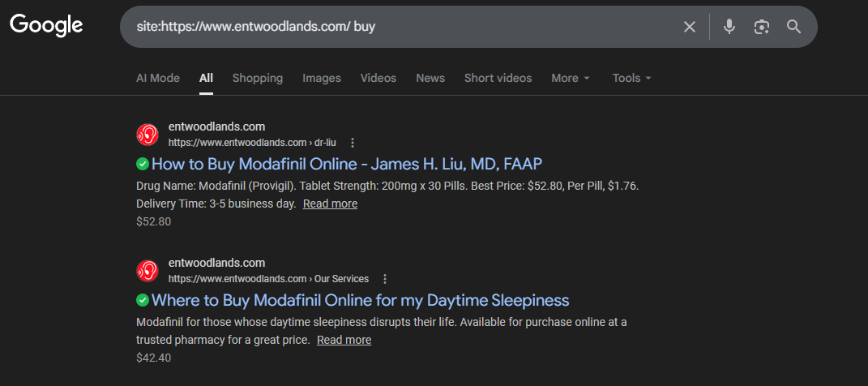868x386 pixels.
Task: Switch to the News tab
Action: pos(430,78)
